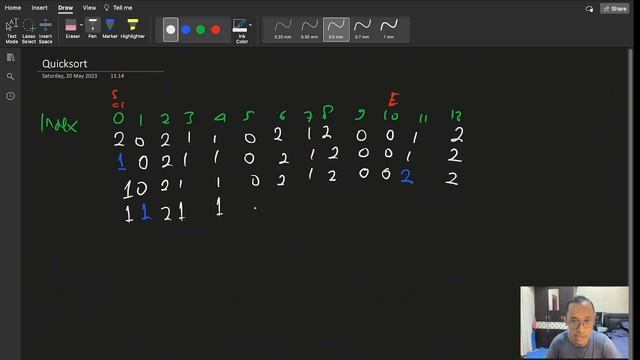The image size is (640, 360).
Task: Open the Insert ribbon tab
Action: coord(40,8)
